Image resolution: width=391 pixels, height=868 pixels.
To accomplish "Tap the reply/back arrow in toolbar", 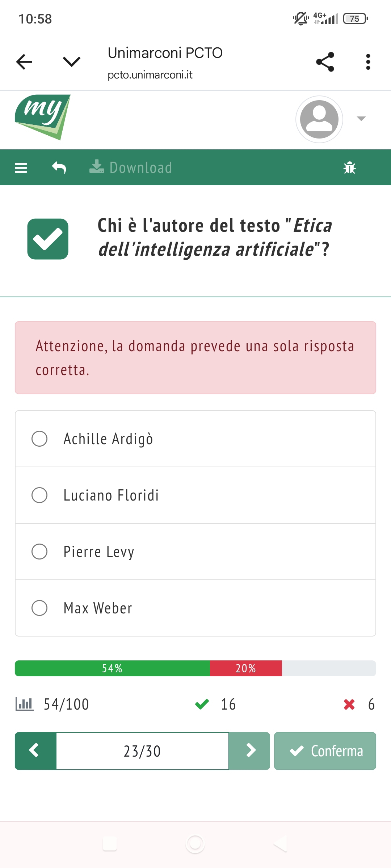I will [59, 168].
